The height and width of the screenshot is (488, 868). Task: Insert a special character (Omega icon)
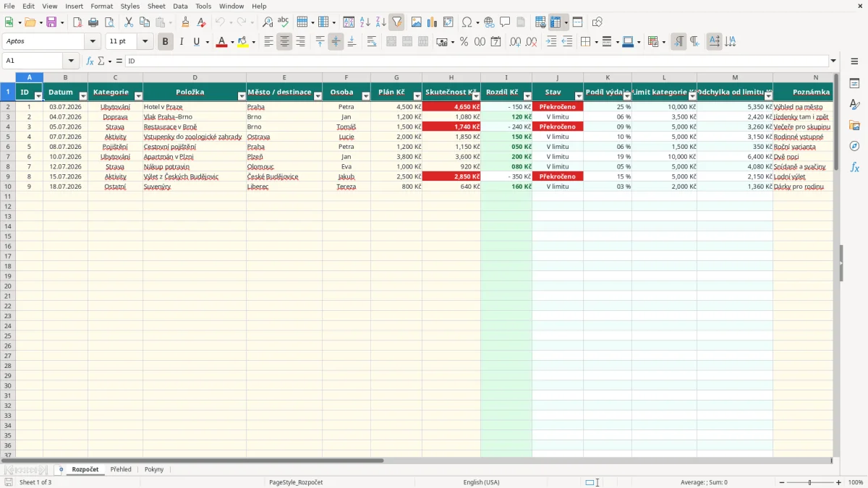(x=467, y=22)
